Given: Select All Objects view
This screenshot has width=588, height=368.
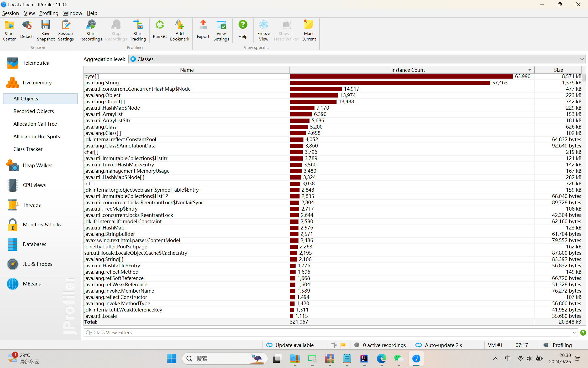Looking at the screenshot, I should [40, 99].
